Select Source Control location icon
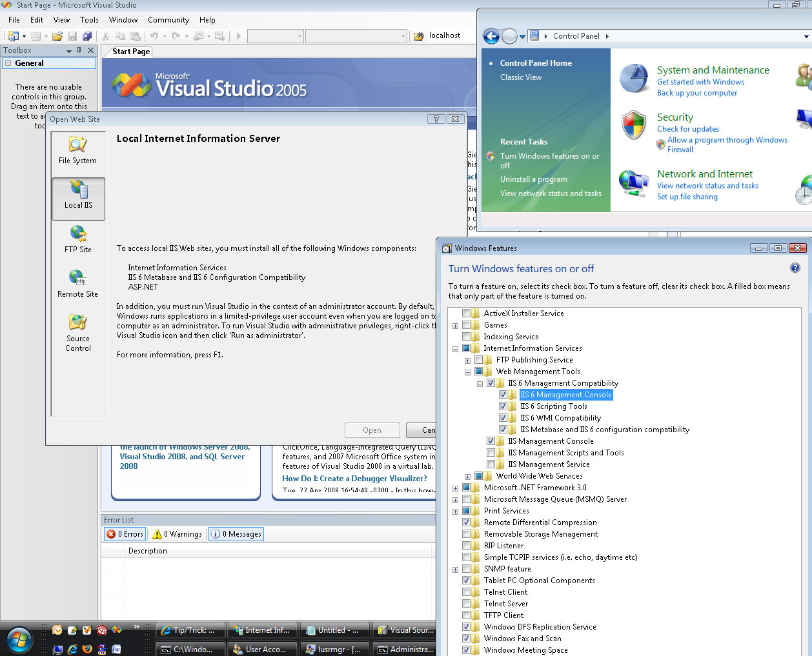This screenshot has width=812, height=656. click(x=78, y=332)
